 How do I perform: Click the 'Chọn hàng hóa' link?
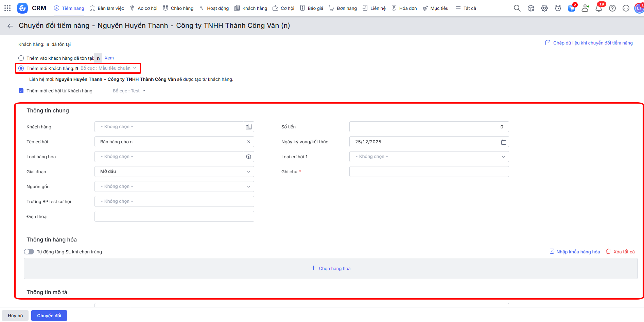(x=331, y=268)
